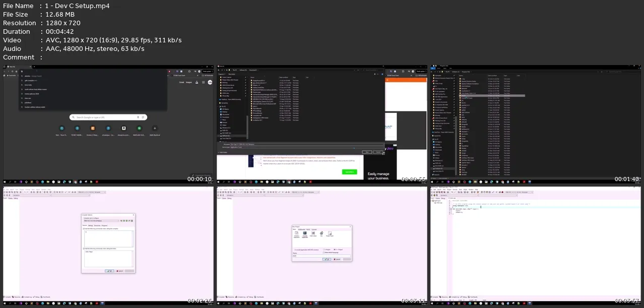Viewport: 644px width, 308px height.
Task: Click the audio info 'AAC, 48000 Hz, stereo, 63 kb/s'
Action: (95, 49)
